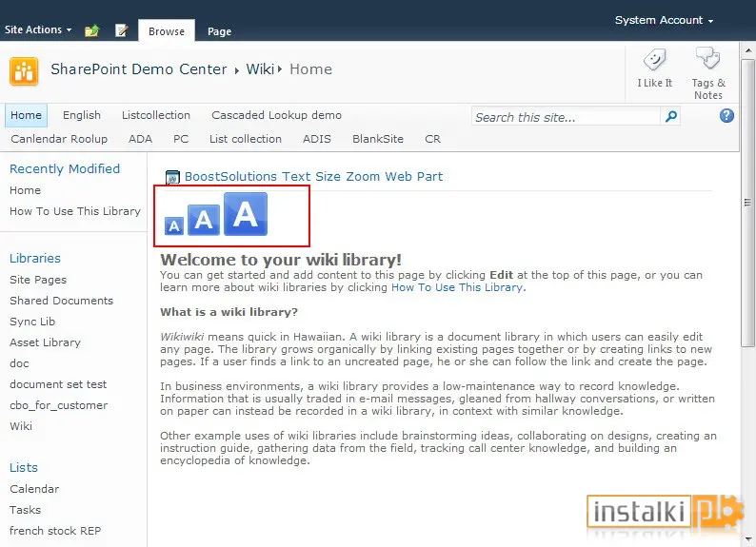Click the Edit page icon

(122, 30)
